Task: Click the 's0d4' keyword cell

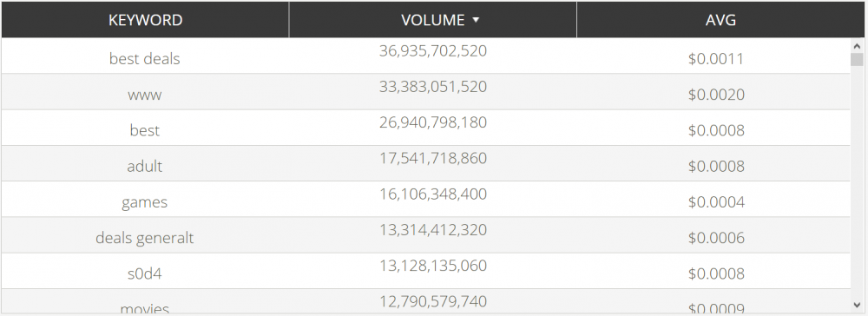Action: 144,273
